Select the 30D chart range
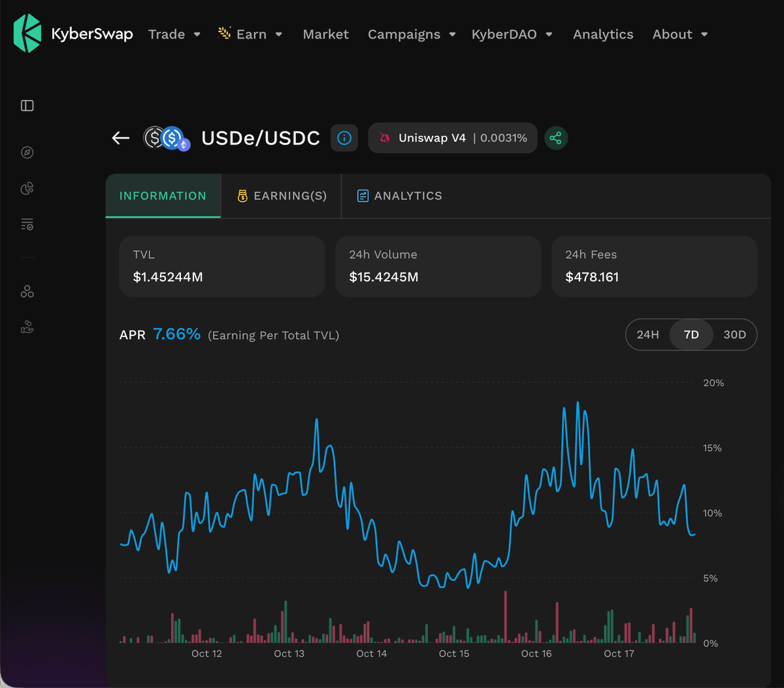This screenshot has height=688, width=784. click(734, 335)
